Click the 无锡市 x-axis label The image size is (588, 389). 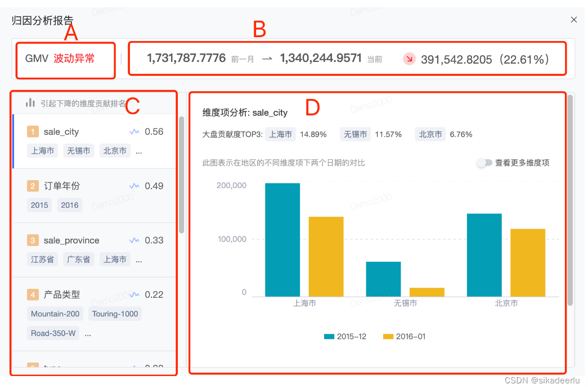tap(405, 303)
